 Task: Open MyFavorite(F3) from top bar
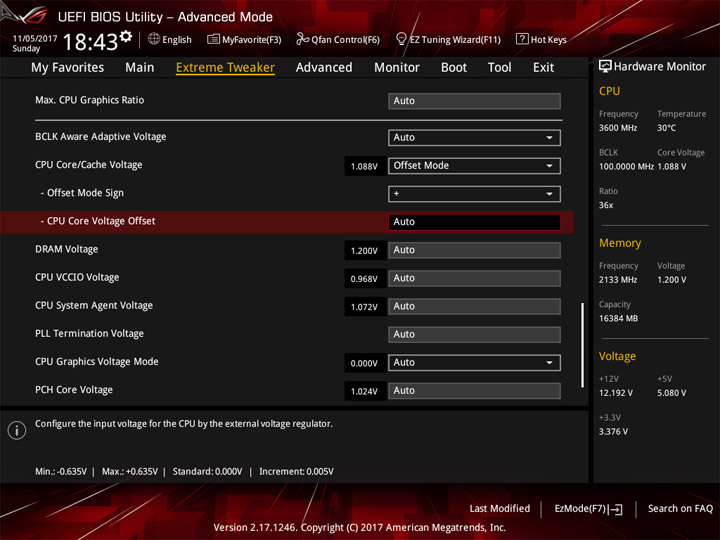pyautogui.click(x=244, y=39)
